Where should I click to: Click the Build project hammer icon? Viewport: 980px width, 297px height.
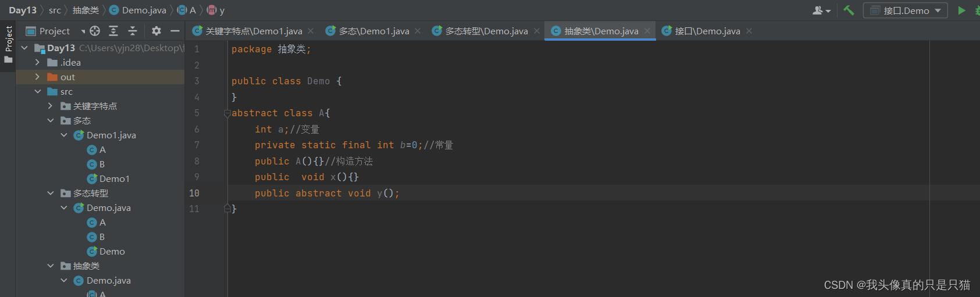click(x=849, y=10)
